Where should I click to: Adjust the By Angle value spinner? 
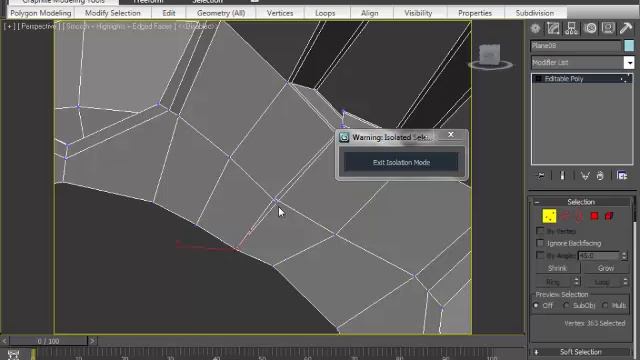pyautogui.click(x=624, y=256)
